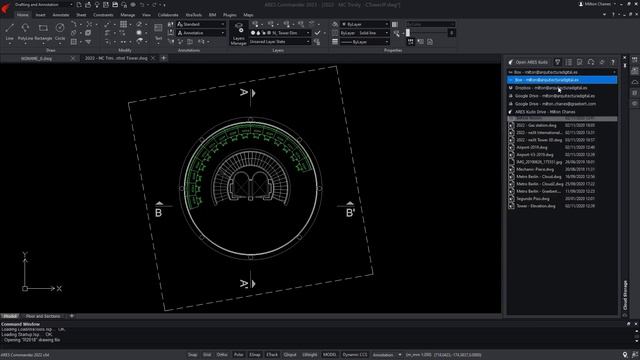
Task: Click the Cloud Storage cloud icon in side strip
Action: (635, 82)
